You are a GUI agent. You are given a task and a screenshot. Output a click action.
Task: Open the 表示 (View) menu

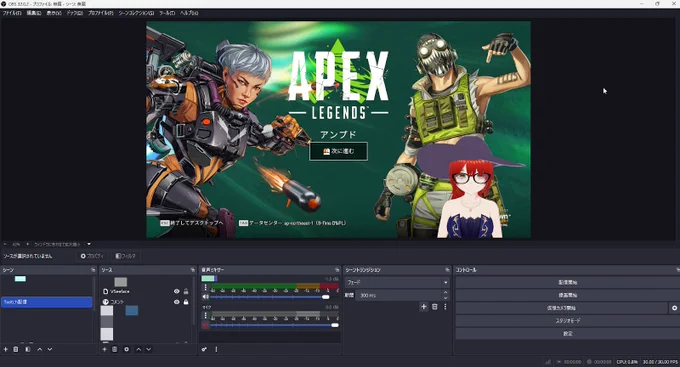(x=54, y=13)
